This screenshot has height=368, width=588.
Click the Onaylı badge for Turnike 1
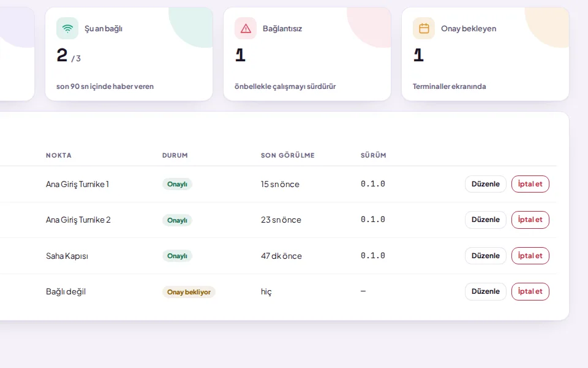pos(177,184)
